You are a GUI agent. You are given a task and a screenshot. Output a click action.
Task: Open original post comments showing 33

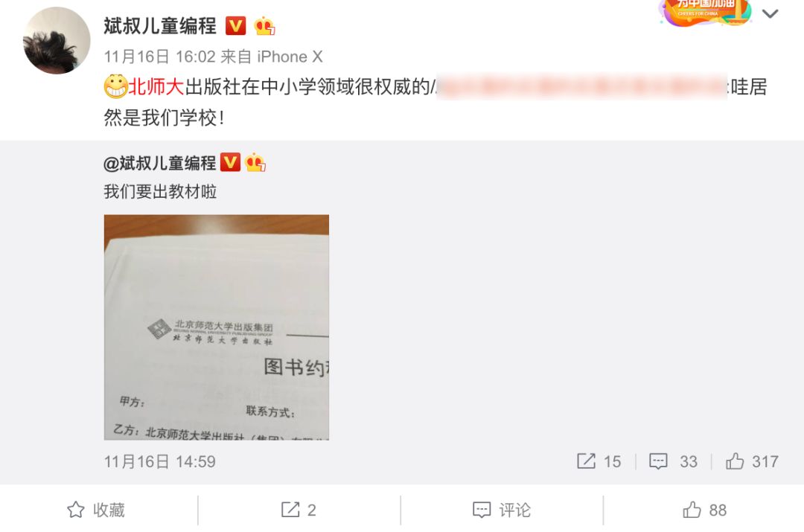click(x=673, y=461)
